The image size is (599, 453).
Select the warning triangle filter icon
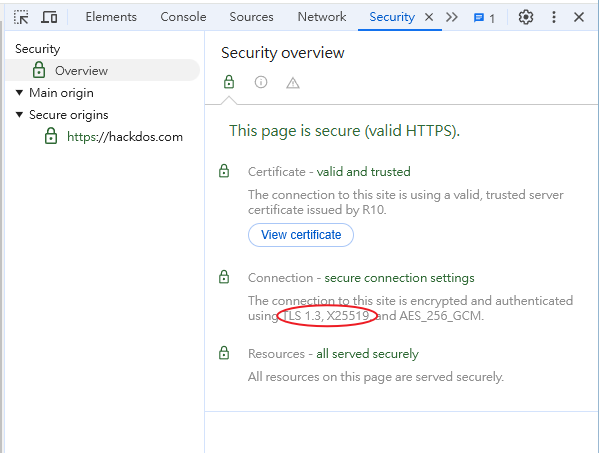pos(293,83)
